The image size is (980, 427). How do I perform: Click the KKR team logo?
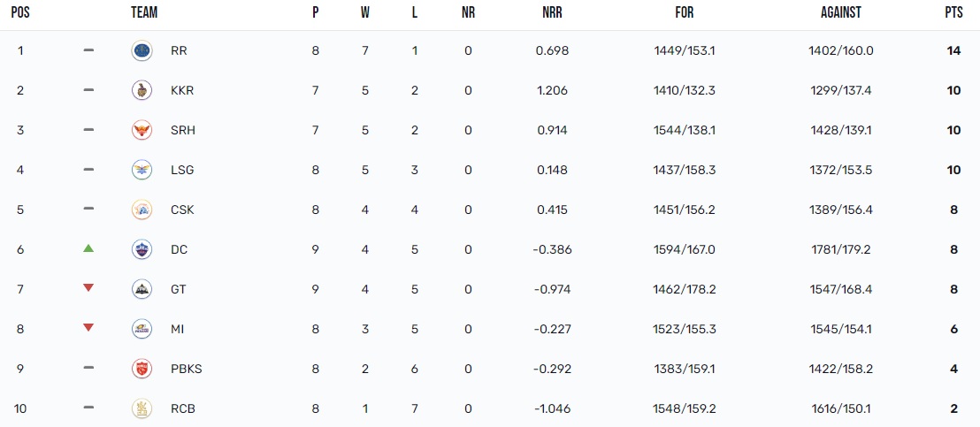pyautogui.click(x=142, y=90)
